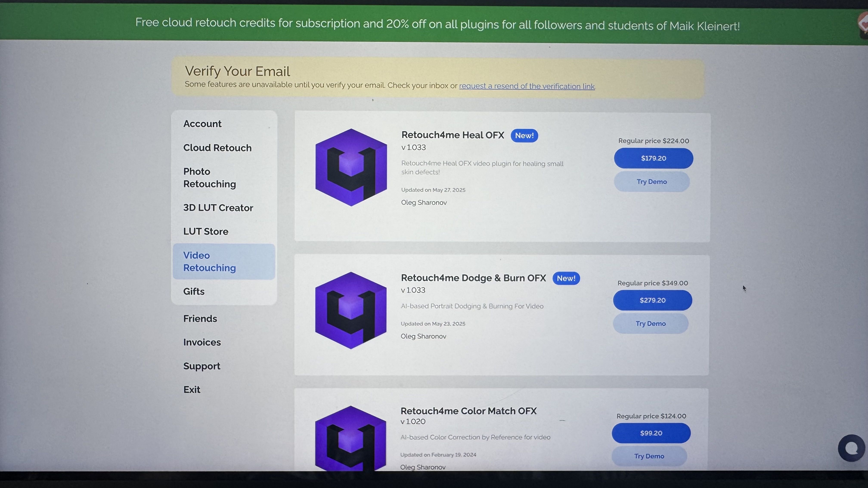Select Photo Retouching in sidebar
The height and width of the screenshot is (488, 868).
click(209, 178)
